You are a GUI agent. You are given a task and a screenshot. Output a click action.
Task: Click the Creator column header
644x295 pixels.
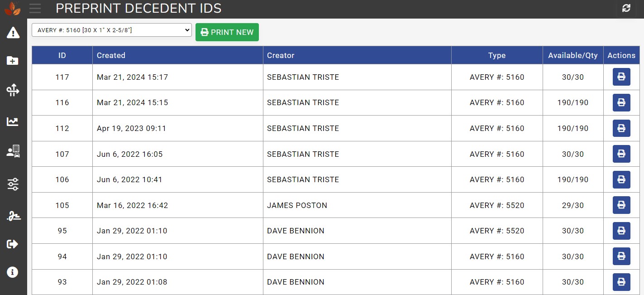281,55
